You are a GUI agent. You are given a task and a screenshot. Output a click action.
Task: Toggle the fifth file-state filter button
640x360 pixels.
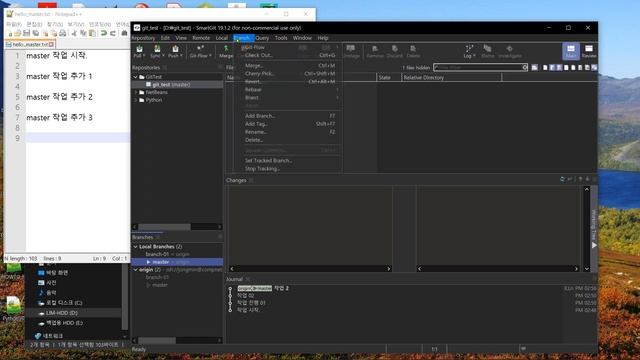click(x=573, y=67)
